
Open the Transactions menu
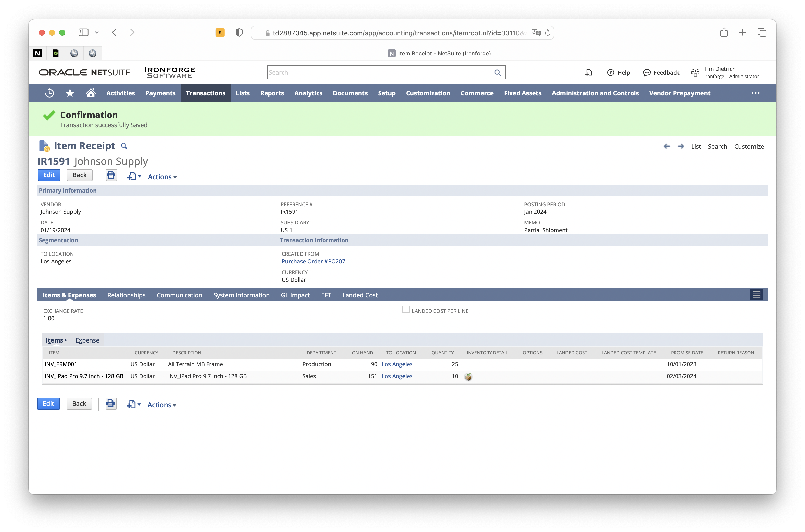[206, 93]
